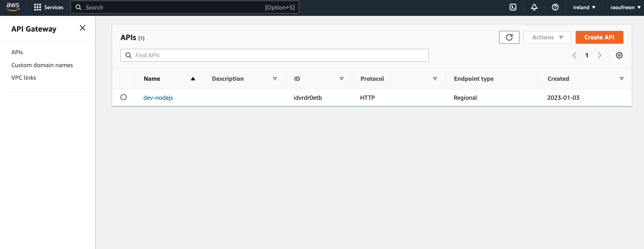
Task: Click the APIs (1) heading
Action: point(132,38)
